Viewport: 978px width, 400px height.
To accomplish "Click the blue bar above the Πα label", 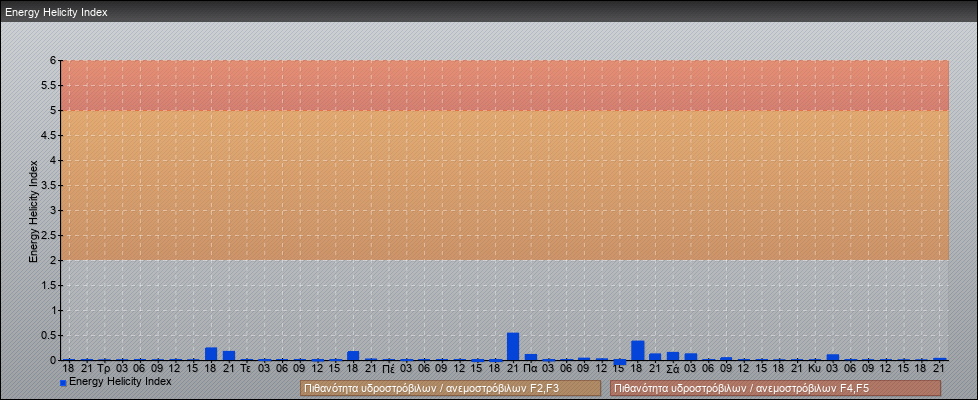I will coord(531,357).
